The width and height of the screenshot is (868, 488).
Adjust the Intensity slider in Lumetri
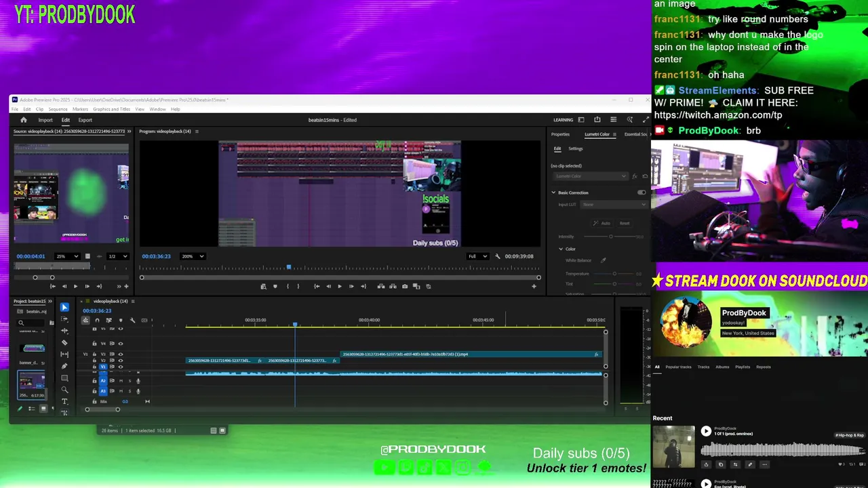coord(610,237)
